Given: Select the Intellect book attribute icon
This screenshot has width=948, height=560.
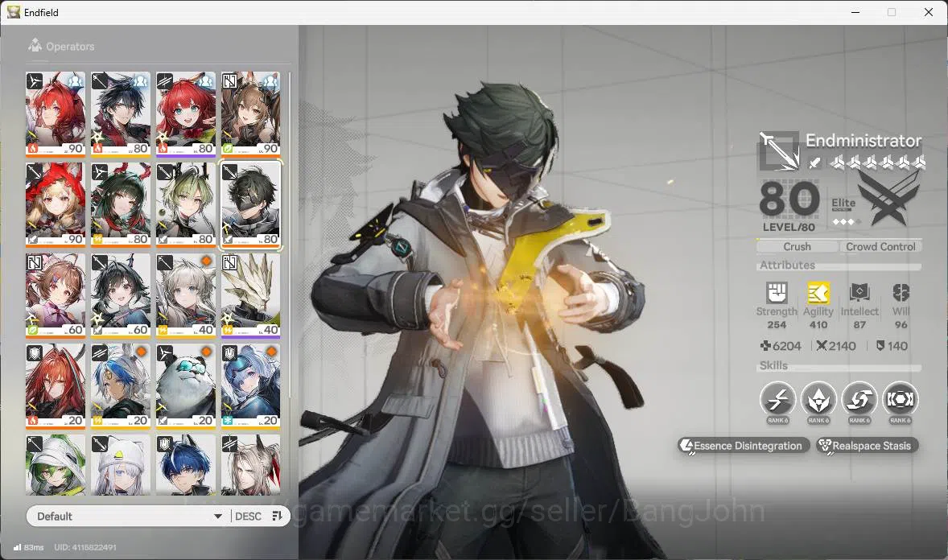Looking at the screenshot, I should (x=859, y=293).
